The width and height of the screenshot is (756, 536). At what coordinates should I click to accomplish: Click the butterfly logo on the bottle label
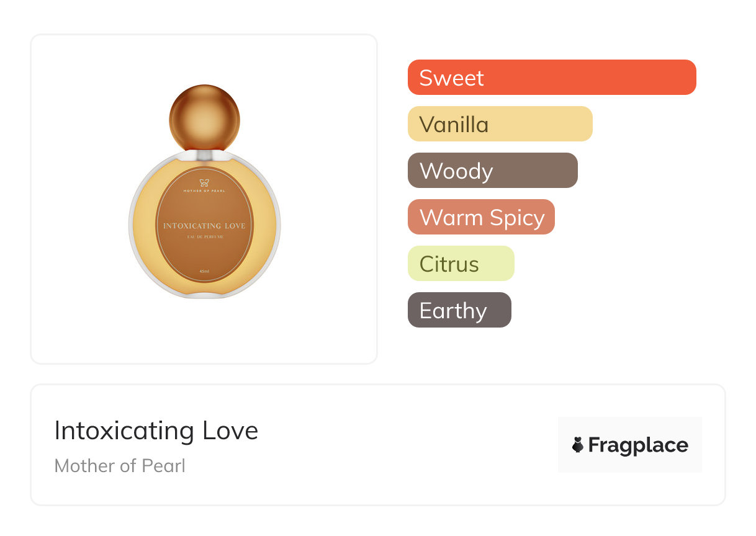(x=204, y=182)
